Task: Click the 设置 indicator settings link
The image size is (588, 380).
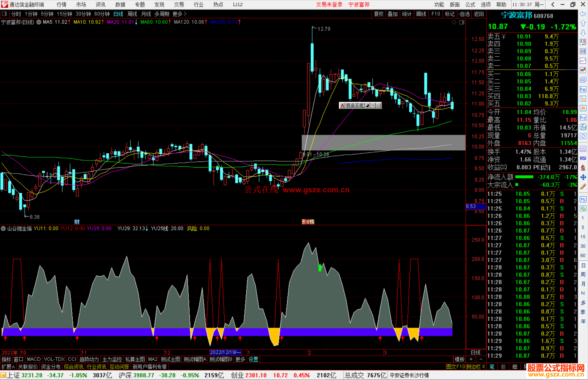Action: point(253,359)
